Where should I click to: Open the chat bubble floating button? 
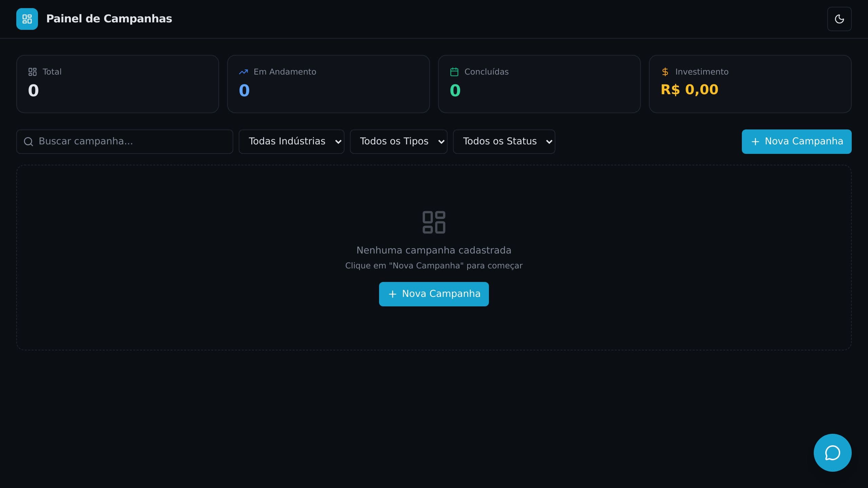(x=832, y=453)
